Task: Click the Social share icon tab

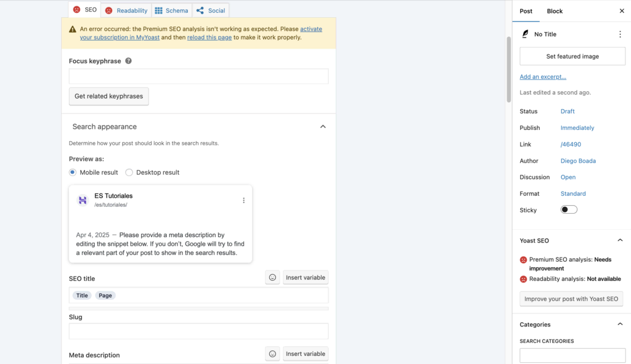Action: 211,10
